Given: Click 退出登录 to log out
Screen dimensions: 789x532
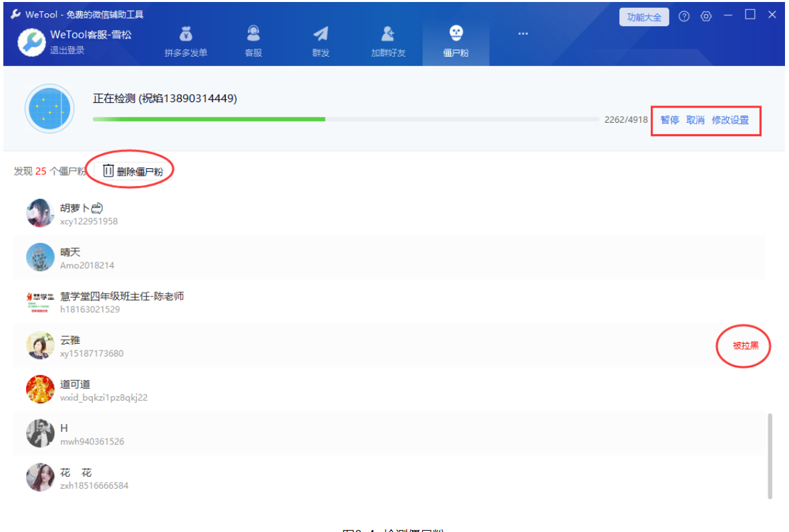Looking at the screenshot, I should click(x=67, y=50).
